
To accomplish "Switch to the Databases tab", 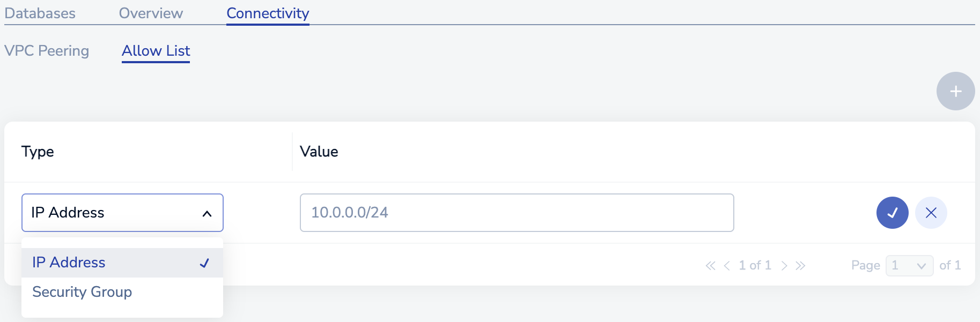I will click(x=40, y=13).
